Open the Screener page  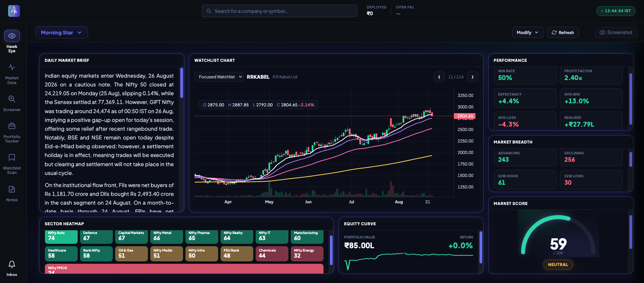12,103
